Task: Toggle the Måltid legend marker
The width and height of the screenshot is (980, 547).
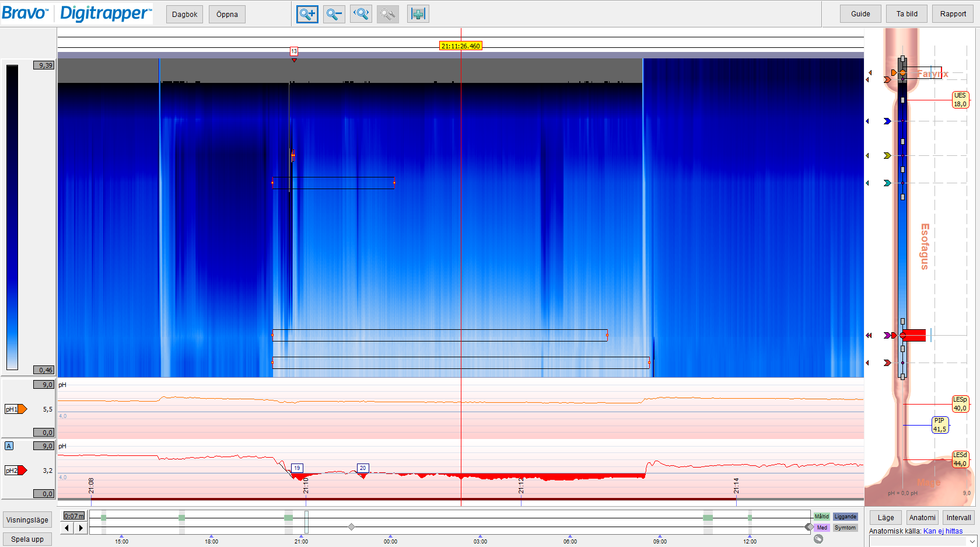Action: tap(821, 517)
